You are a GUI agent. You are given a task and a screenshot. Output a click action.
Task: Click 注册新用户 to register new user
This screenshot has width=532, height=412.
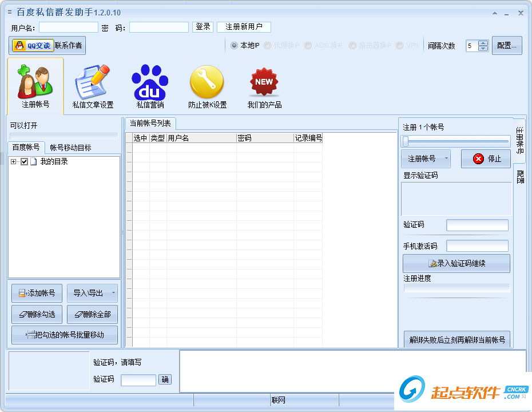[x=244, y=26]
